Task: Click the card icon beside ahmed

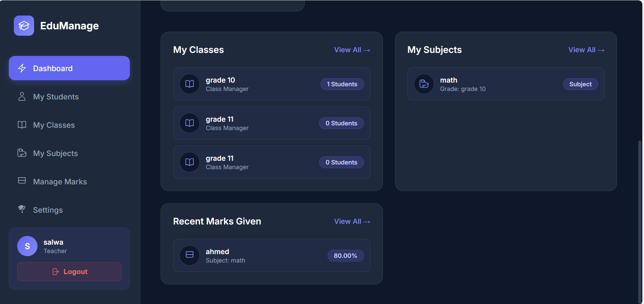Action: (190, 255)
